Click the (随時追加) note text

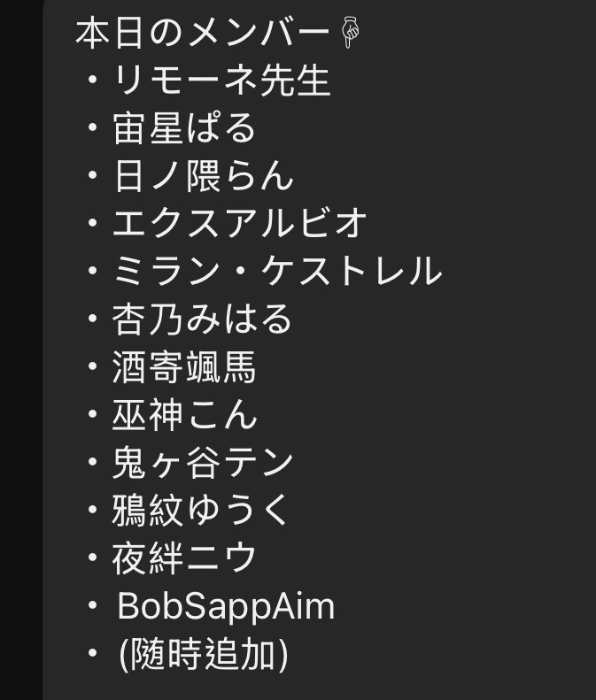[204, 654]
